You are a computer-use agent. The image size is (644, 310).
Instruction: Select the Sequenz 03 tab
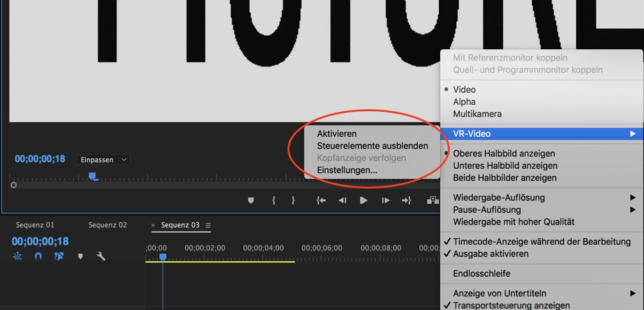180,225
